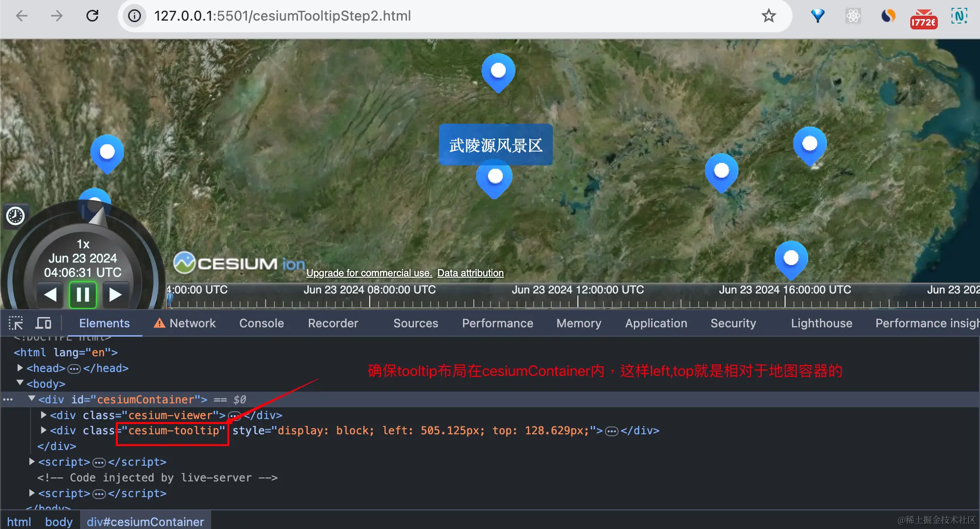Switch to the Lighthouse tab
980x529 pixels.
tap(821, 323)
